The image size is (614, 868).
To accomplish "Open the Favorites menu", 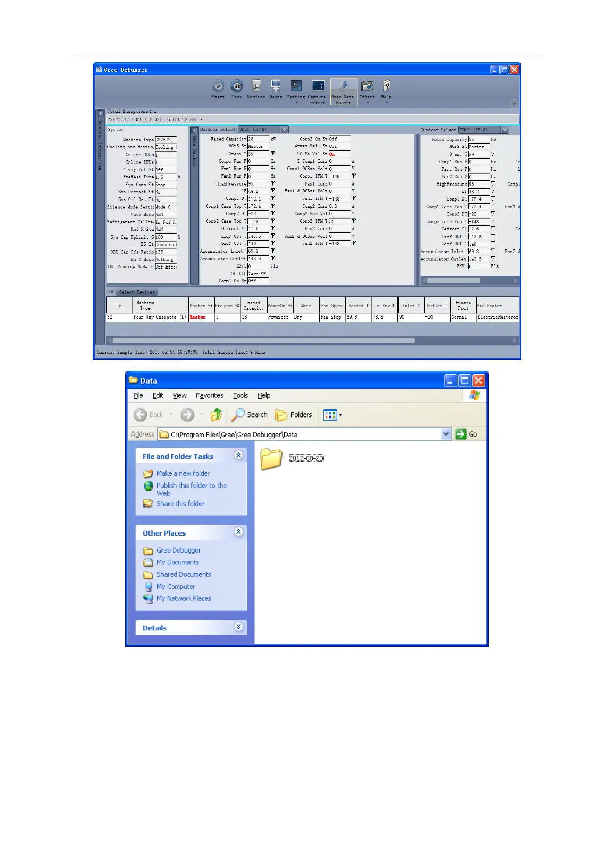I will [x=209, y=395].
